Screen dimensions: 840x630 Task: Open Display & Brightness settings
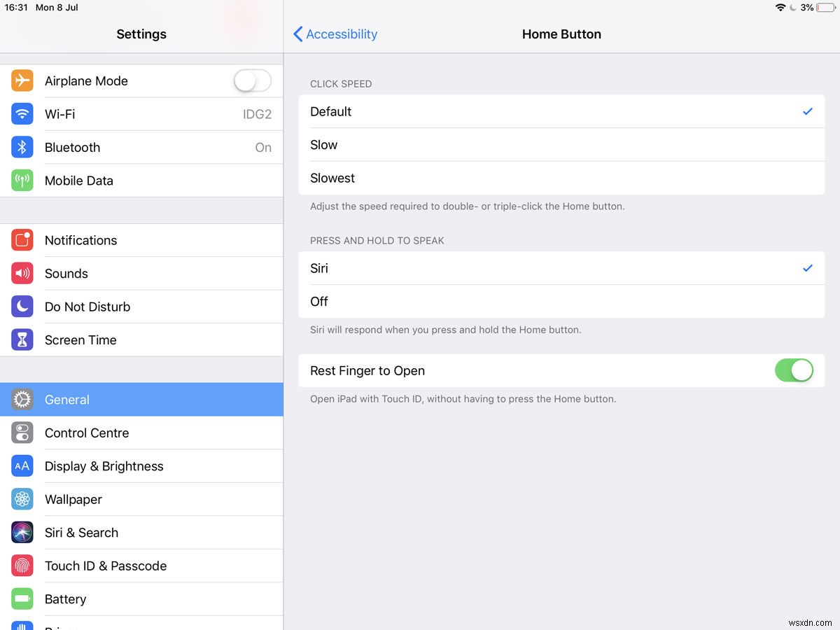[104, 465]
